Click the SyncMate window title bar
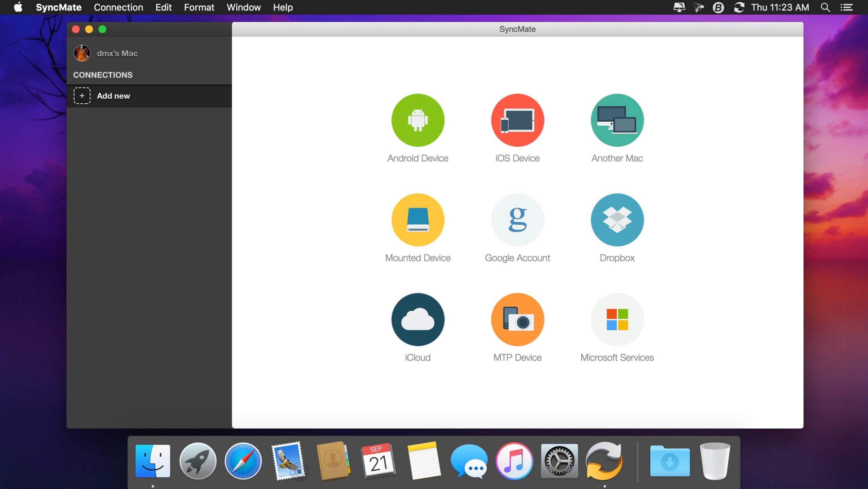 517,29
